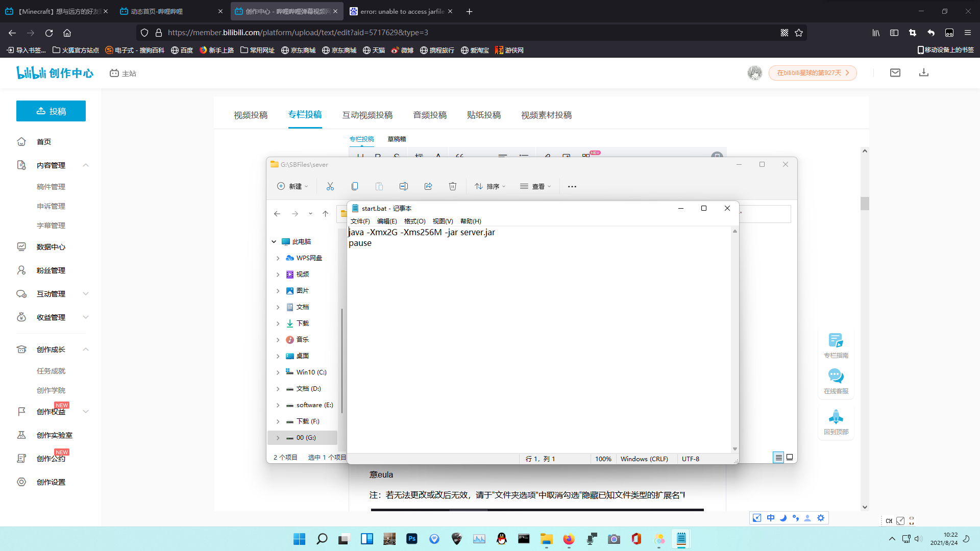Select 00 (G:) drive in tree

pos(302,438)
